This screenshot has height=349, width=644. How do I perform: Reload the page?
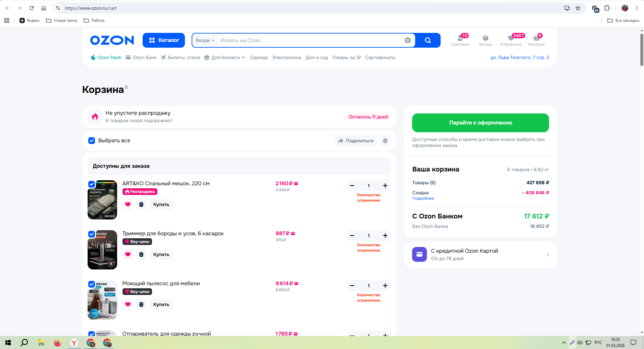pos(32,8)
